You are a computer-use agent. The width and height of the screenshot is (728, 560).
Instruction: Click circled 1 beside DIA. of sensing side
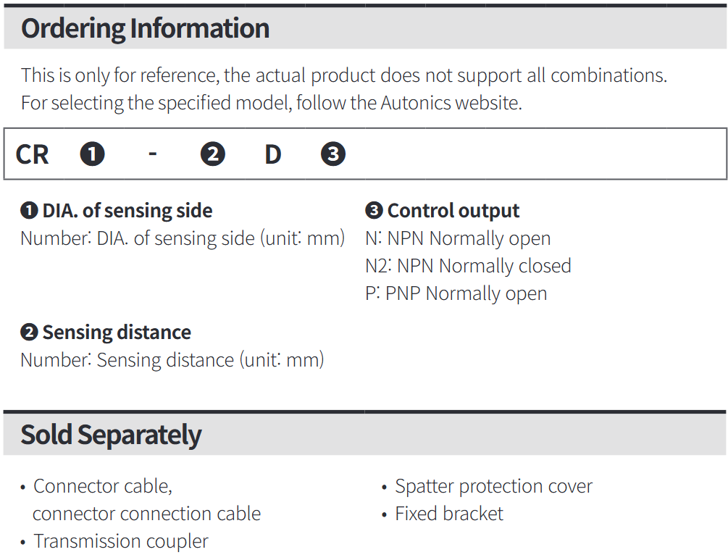click(29, 211)
